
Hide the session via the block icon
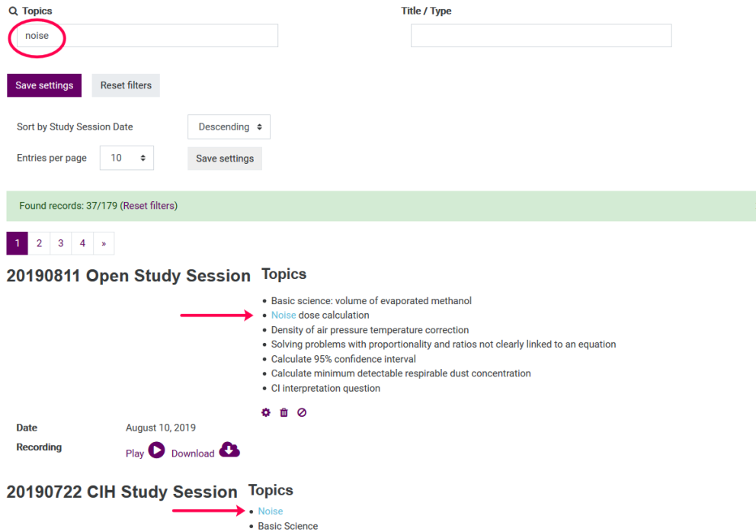click(302, 412)
